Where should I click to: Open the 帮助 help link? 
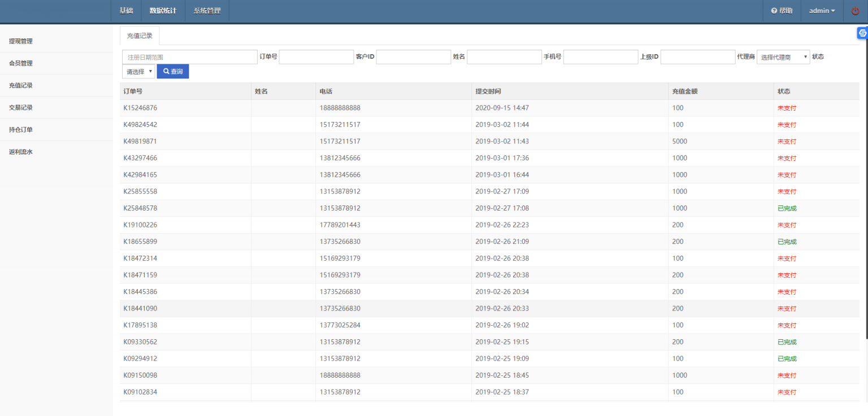click(782, 11)
